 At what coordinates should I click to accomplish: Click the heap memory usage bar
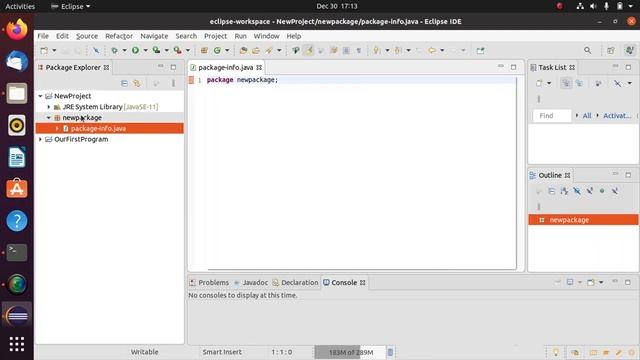pyautogui.click(x=350, y=352)
